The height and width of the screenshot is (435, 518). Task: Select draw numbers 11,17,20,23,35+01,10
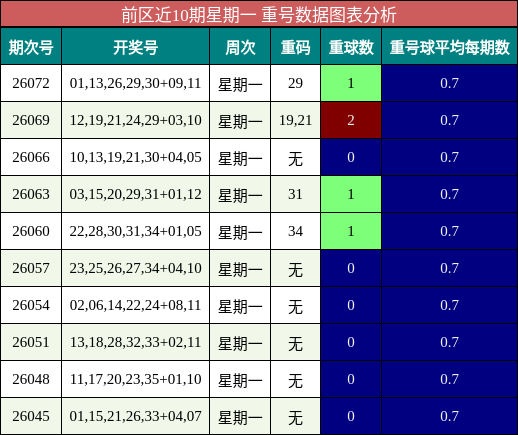(x=136, y=379)
